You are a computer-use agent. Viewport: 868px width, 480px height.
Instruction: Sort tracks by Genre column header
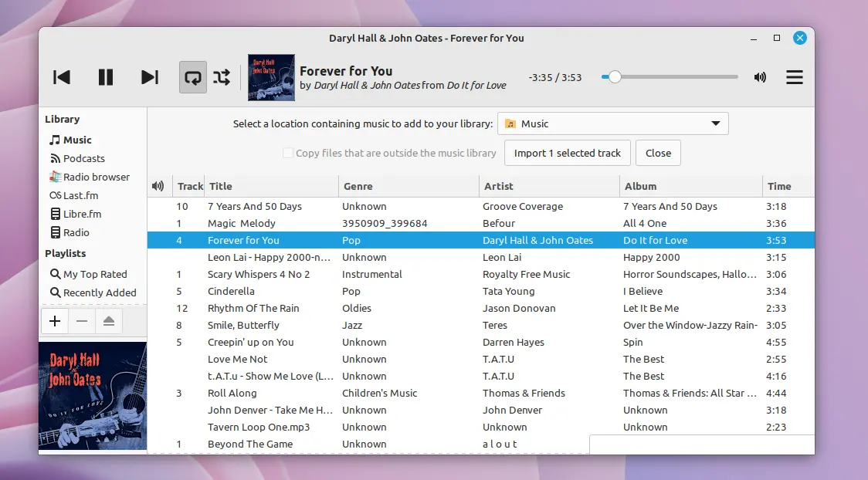tap(358, 186)
